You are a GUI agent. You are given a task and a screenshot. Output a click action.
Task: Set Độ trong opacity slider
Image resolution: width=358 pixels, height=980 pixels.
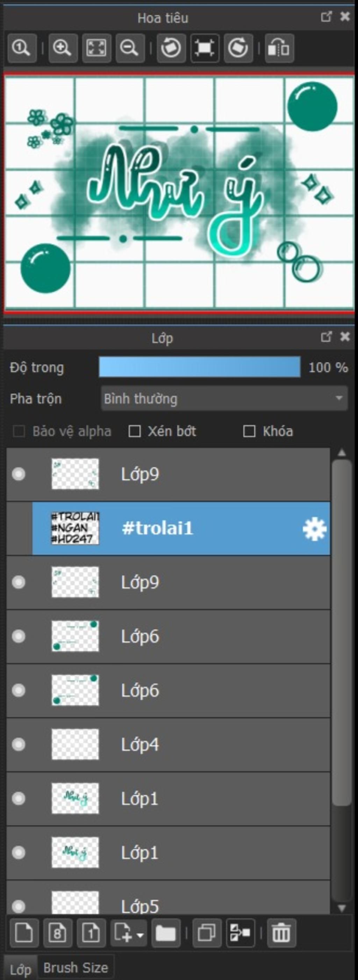[200, 367]
